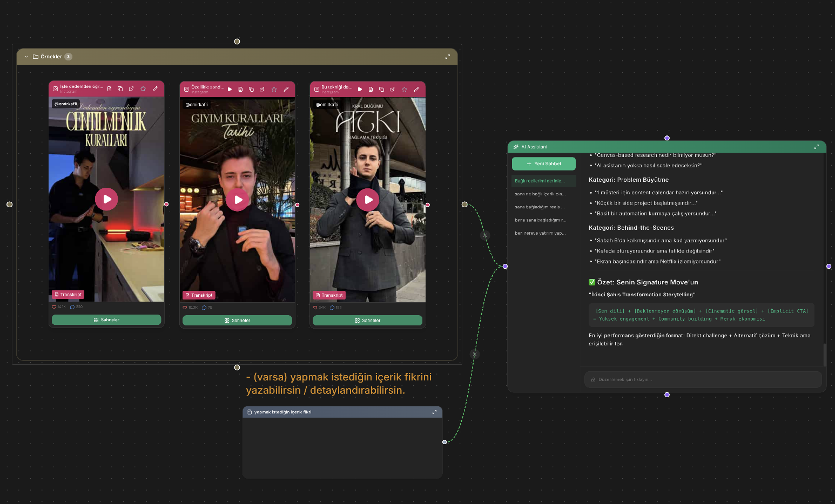The width and height of the screenshot is (835, 504).
Task: Play the Centilmenlik Kuralları video
Action: pyautogui.click(x=106, y=199)
